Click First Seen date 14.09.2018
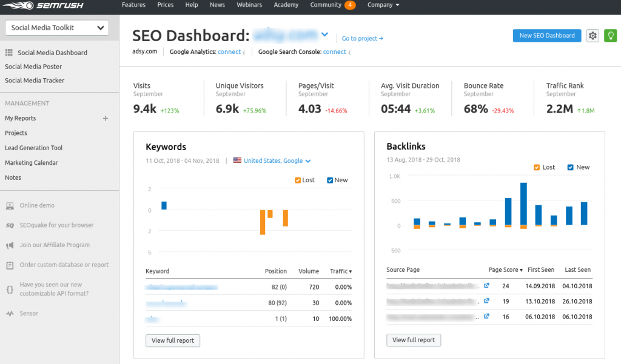This screenshot has width=621, height=364. (x=540, y=286)
